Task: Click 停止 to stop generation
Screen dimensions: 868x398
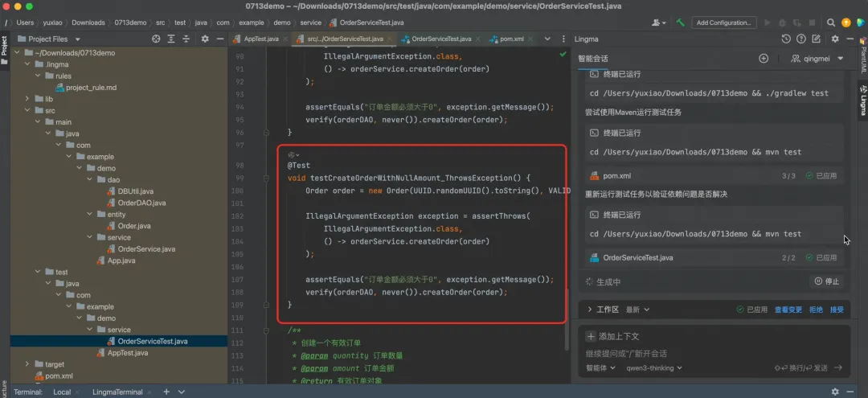Action: (827, 281)
